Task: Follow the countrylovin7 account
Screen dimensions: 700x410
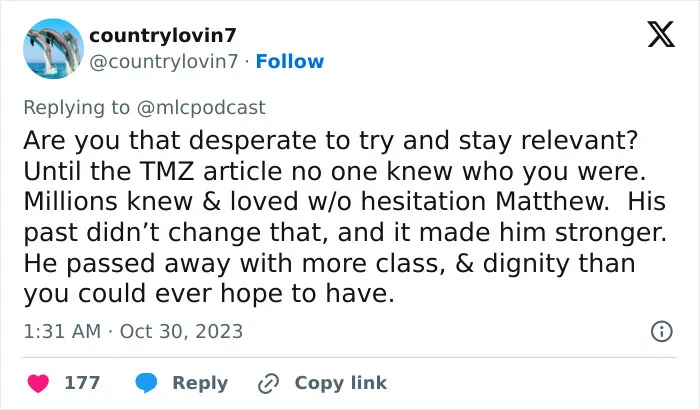Action: pos(290,62)
